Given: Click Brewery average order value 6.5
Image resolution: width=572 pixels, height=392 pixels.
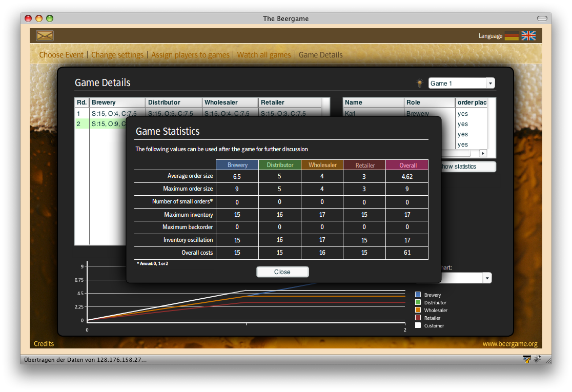Looking at the screenshot, I should 237,176.
